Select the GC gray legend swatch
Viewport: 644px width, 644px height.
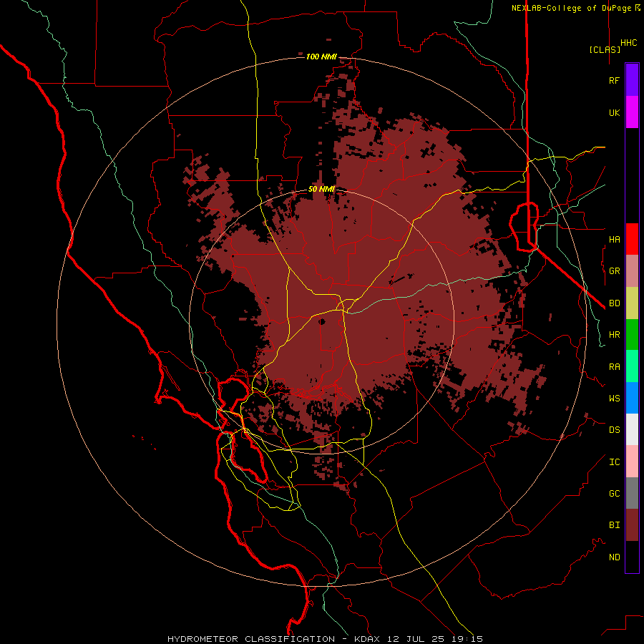(632, 493)
